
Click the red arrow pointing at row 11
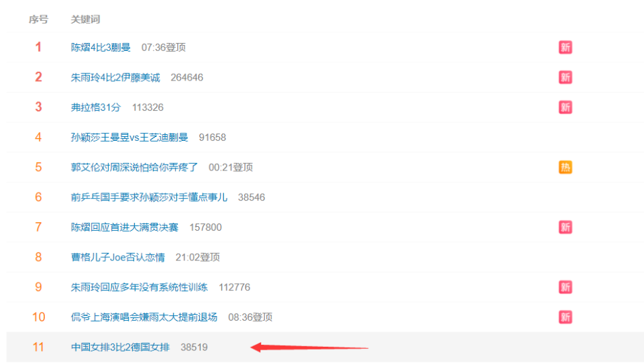(309, 348)
